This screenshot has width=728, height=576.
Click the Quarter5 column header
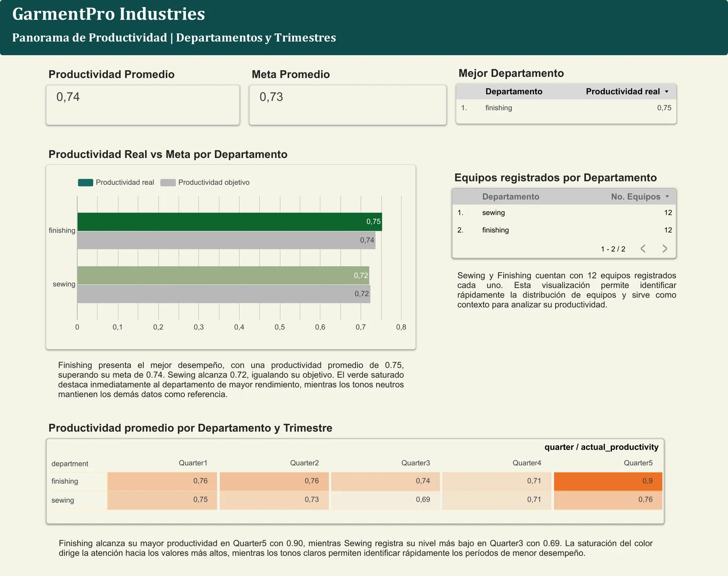(x=638, y=463)
